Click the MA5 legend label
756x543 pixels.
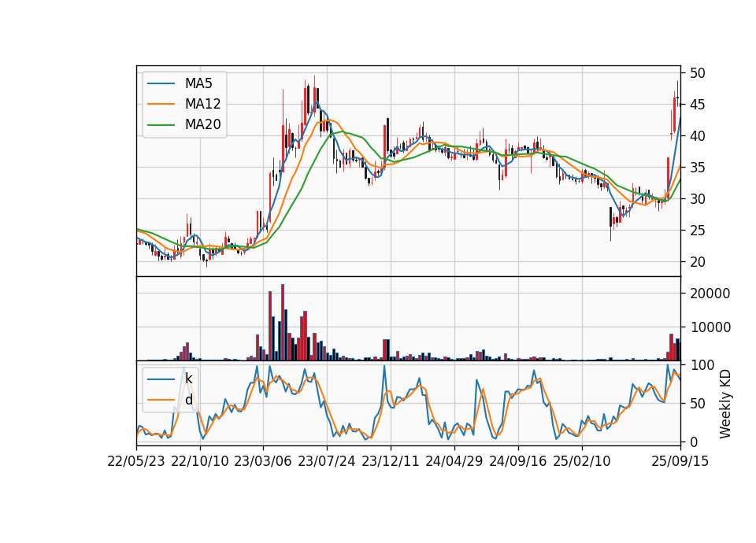[x=198, y=83]
